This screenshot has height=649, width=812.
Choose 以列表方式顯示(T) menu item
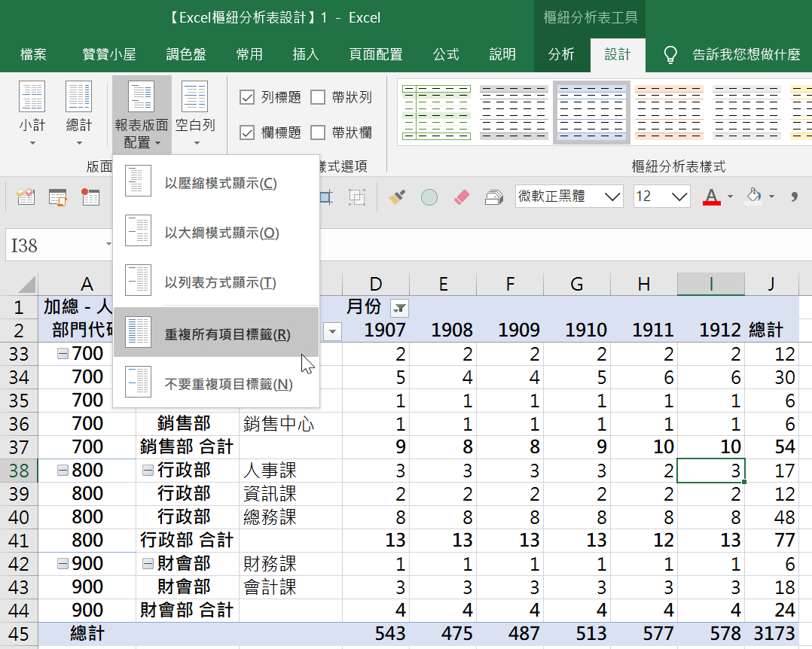click(216, 282)
